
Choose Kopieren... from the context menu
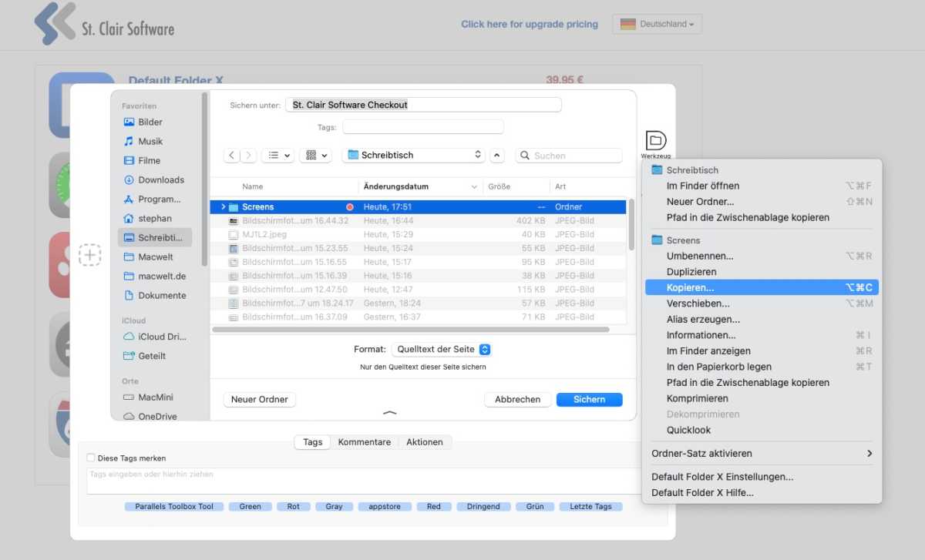pos(762,287)
